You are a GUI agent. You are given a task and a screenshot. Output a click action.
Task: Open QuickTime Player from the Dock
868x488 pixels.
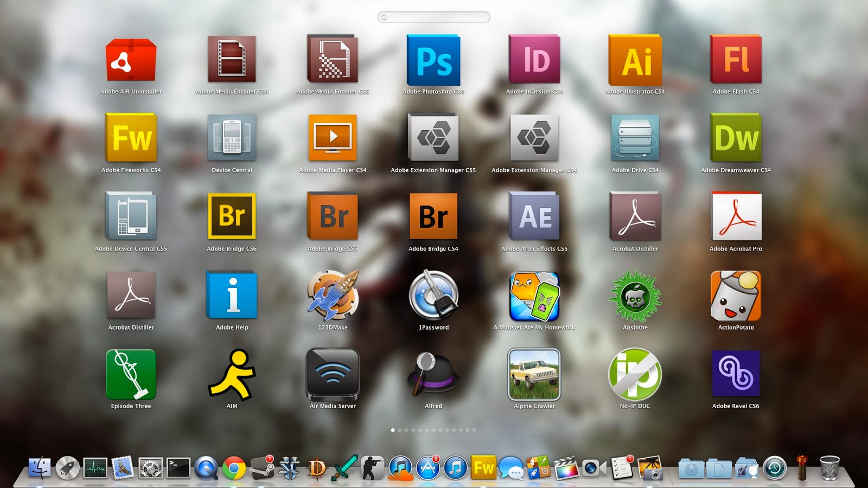click(206, 467)
